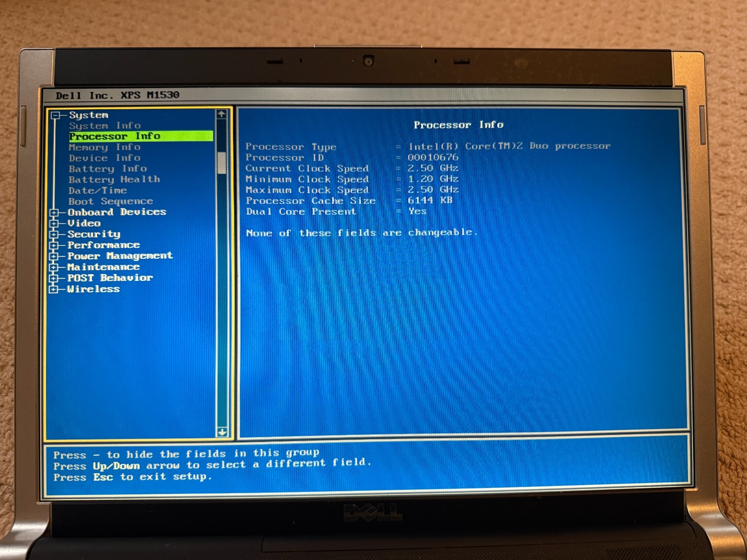This screenshot has height=560, width=747.
Task: Click the Dual Core Present Yes value
Action: (x=417, y=211)
